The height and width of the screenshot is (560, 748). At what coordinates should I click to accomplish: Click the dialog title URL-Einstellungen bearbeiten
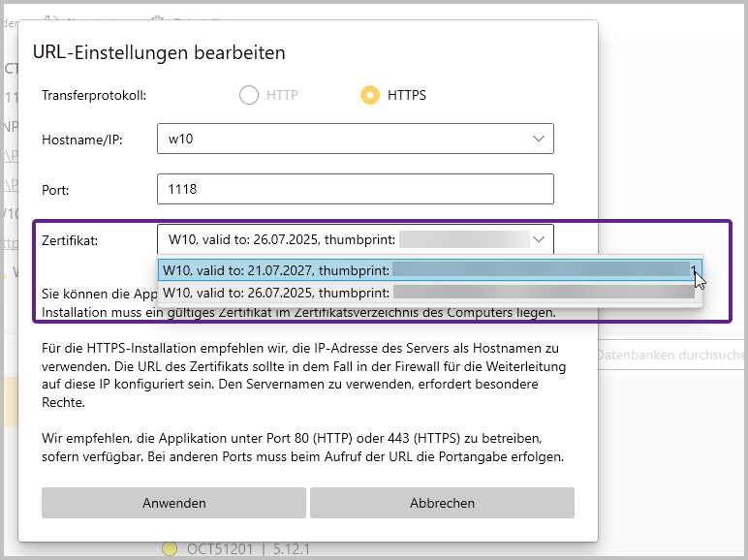(x=159, y=52)
